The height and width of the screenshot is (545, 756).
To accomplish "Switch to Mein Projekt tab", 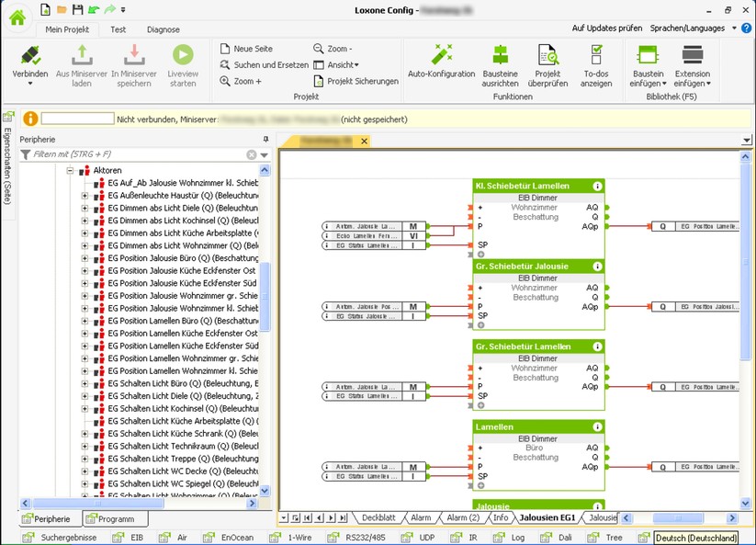I will (67, 29).
